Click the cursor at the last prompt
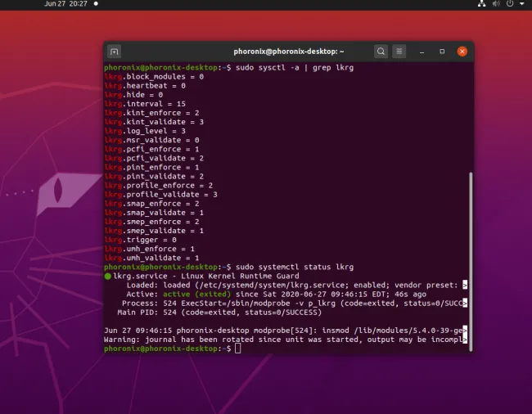This screenshot has width=532, height=414. 237,349
